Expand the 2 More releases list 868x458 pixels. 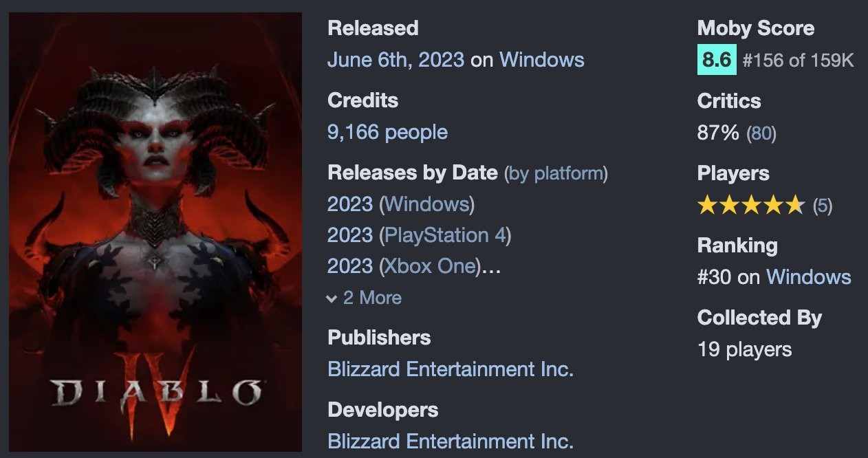(372, 298)
